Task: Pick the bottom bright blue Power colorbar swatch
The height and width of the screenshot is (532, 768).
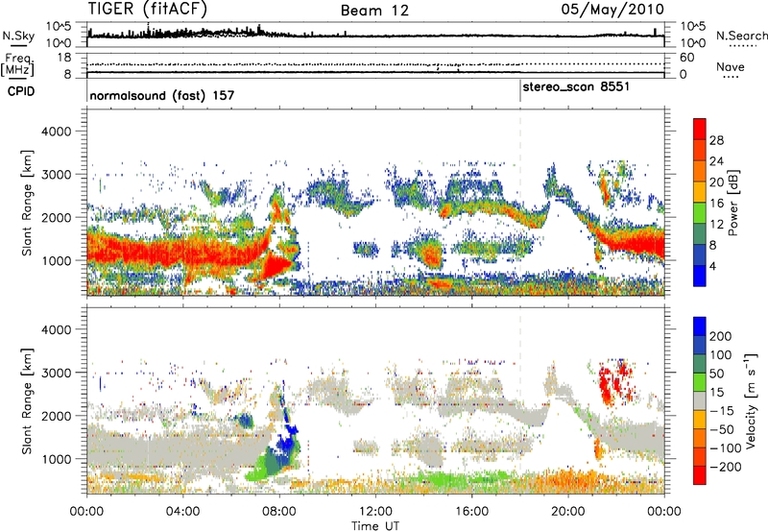Action: pos(700,276)
